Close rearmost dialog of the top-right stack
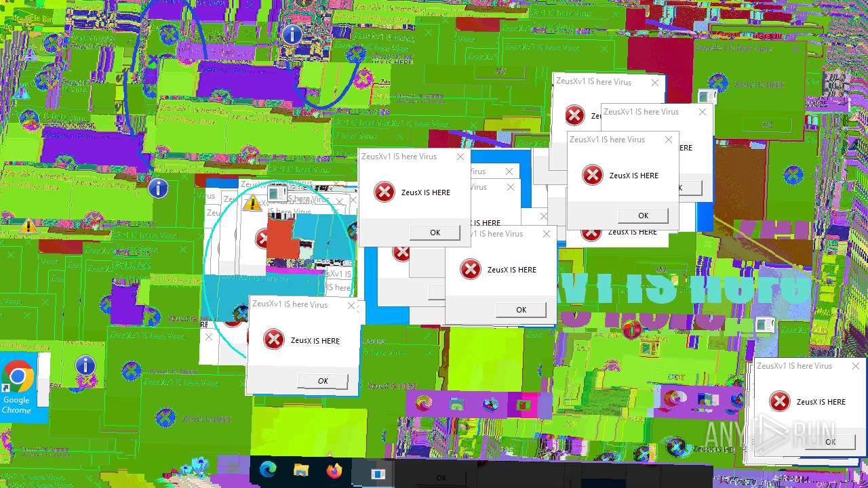This screenshot has width=868, height=488. (654, 83)
